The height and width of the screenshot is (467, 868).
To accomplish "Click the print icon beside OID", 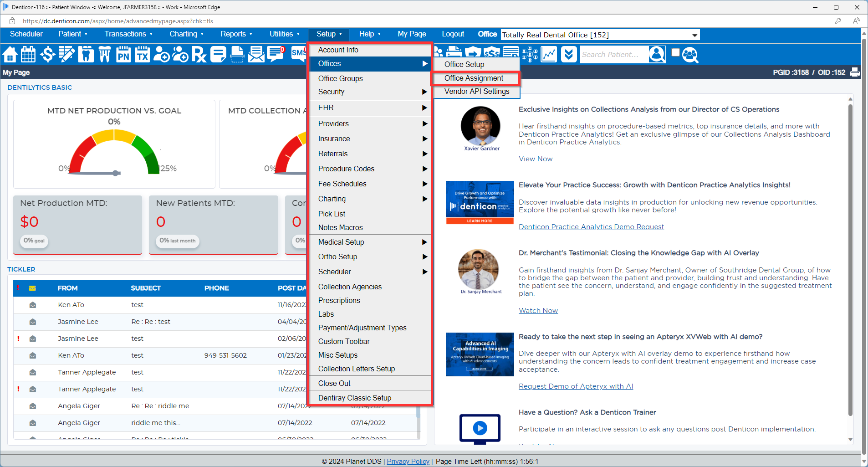I will tap(855, 72).
